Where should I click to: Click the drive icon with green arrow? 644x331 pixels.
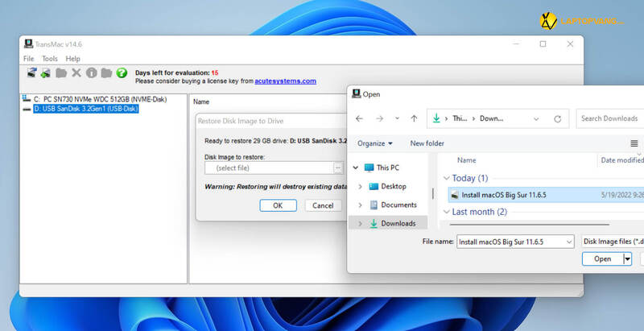pos(46,73)
